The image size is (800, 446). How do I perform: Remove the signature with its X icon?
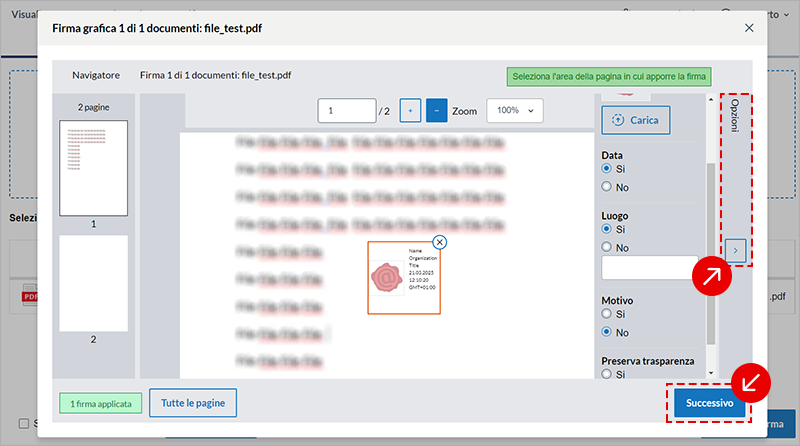440,242
